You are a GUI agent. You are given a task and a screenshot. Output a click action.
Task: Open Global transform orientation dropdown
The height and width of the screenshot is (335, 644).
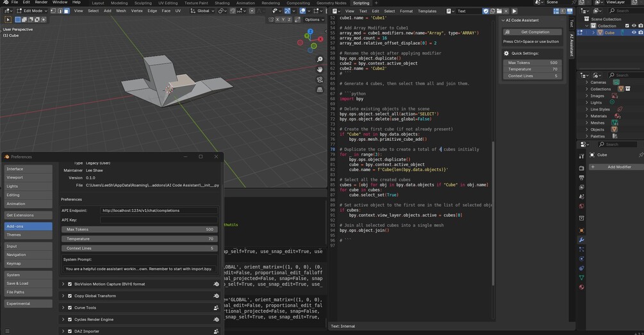(x=202, y=11)
